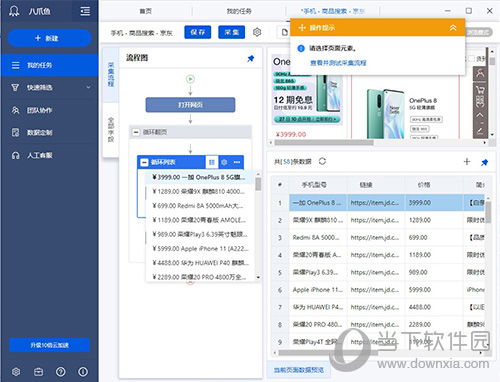
Task: Open settings gear on 循环列表
Action: pos(224,162)
